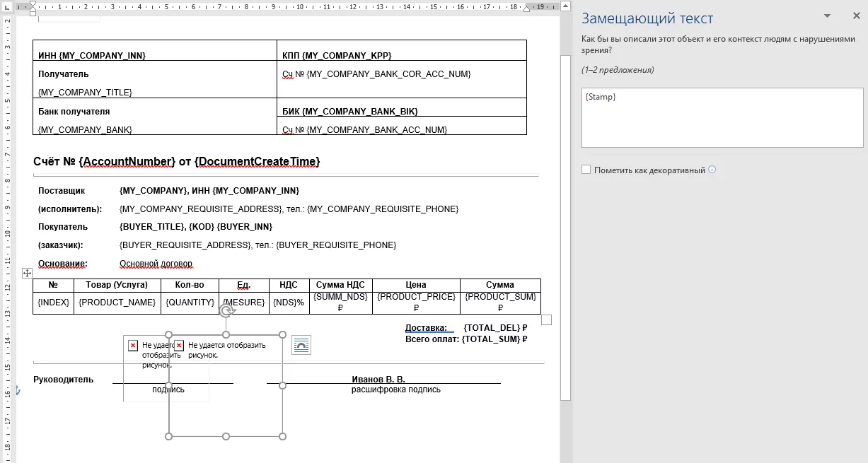Click the расшифровка подпись caption

396,389
